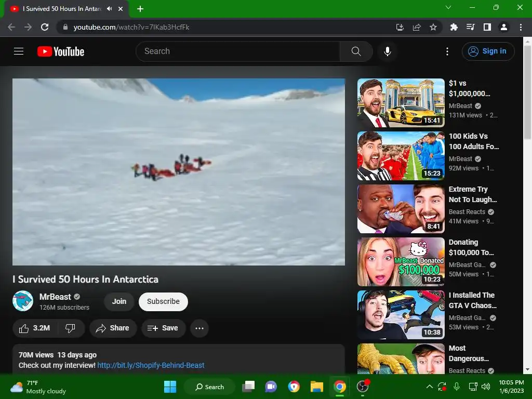The height and width of the screenshot is (399, 532).
Task: Open the volume control in tray
Action: coord(486,387)
